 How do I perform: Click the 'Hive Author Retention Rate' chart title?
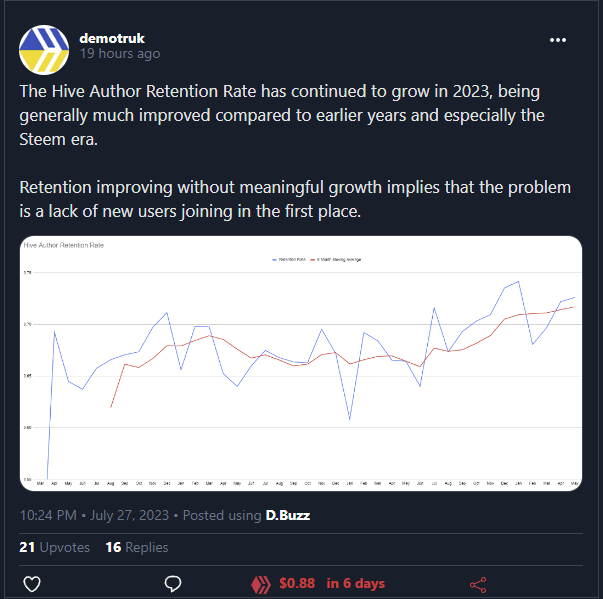click(64, 245)
